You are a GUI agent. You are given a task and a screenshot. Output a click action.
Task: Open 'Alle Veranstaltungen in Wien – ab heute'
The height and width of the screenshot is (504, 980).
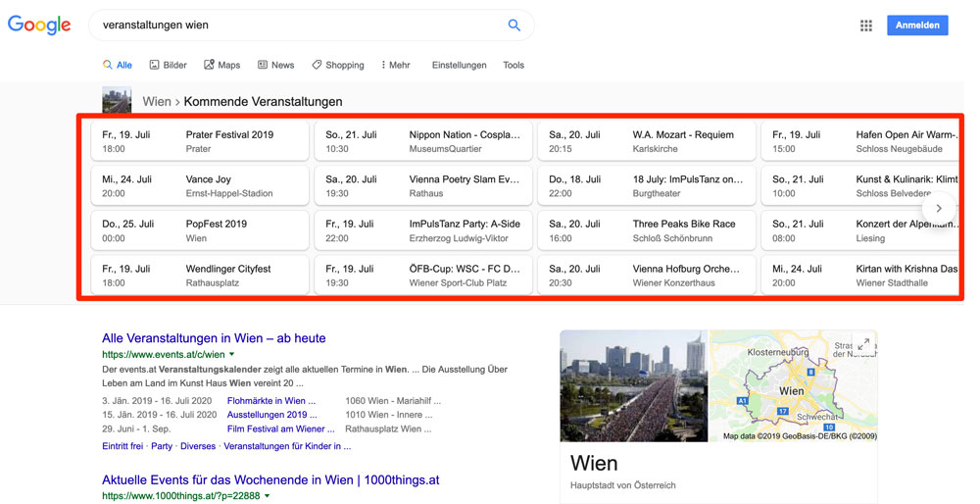214,338
